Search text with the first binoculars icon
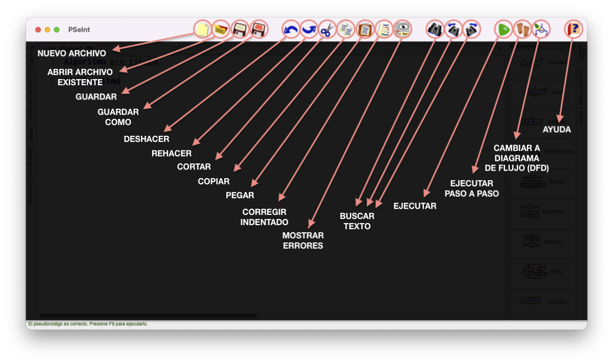This screenshot has height=364, width=613. (x=435, y=29)
